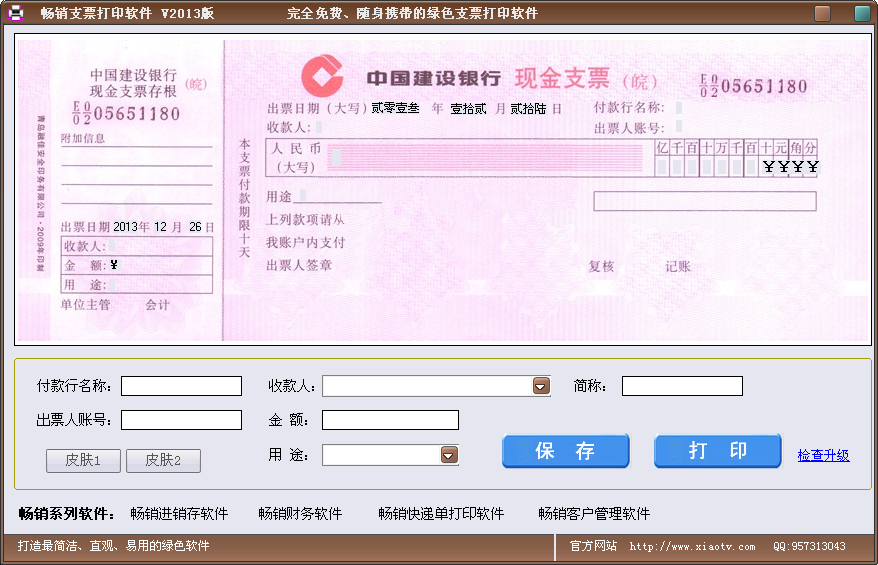This screenshot has height=565, width=878.
Task: Click the stub 金额 row
Action: click(137, 265)
